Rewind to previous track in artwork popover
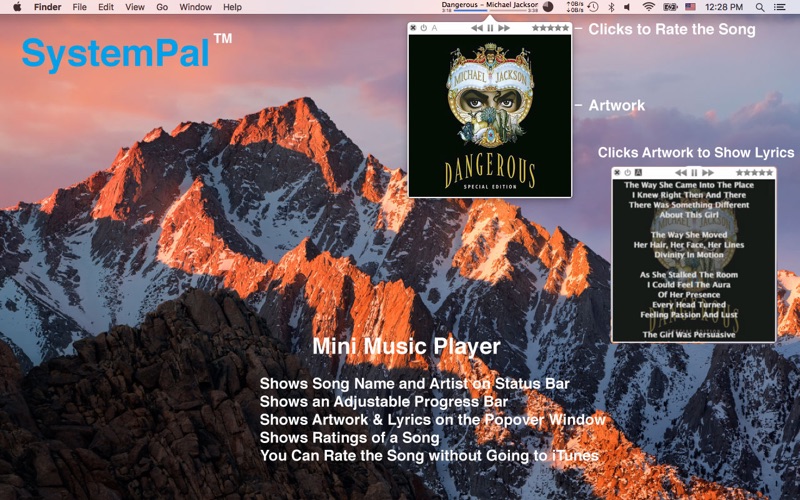 click(x=477, y=28)
